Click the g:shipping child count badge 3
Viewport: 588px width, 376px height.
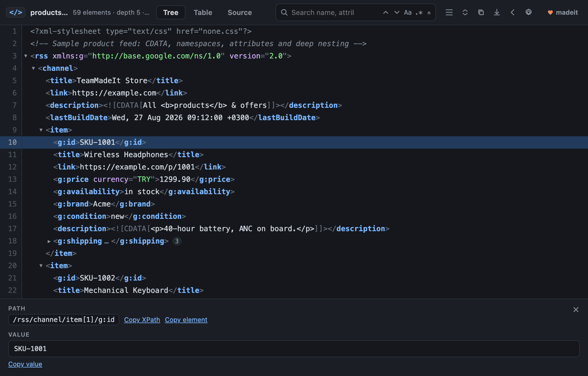click(177, 241)
